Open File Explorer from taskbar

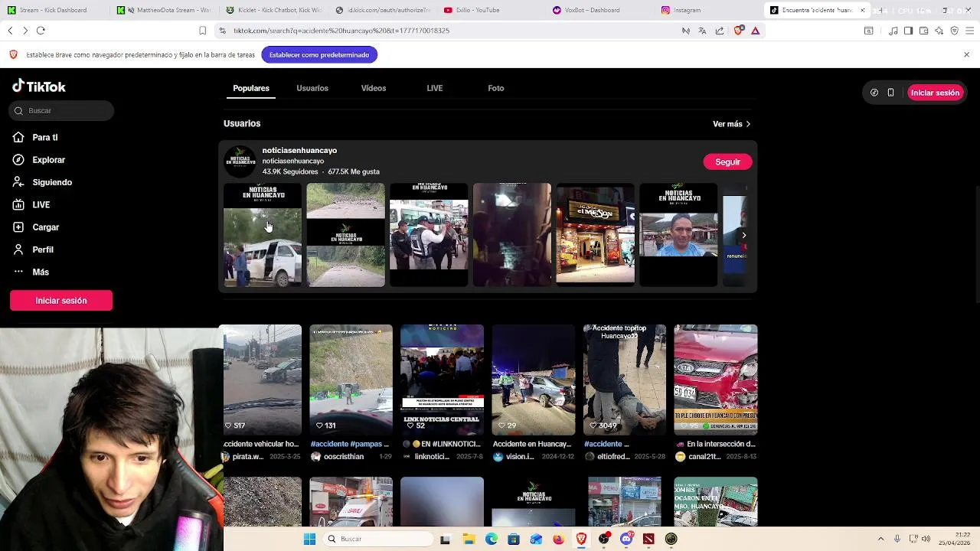point(469,539)
